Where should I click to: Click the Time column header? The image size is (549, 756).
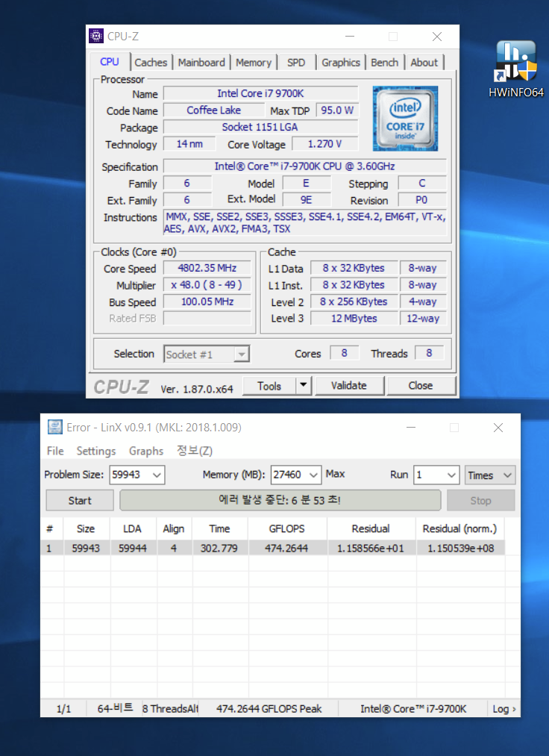219,528
